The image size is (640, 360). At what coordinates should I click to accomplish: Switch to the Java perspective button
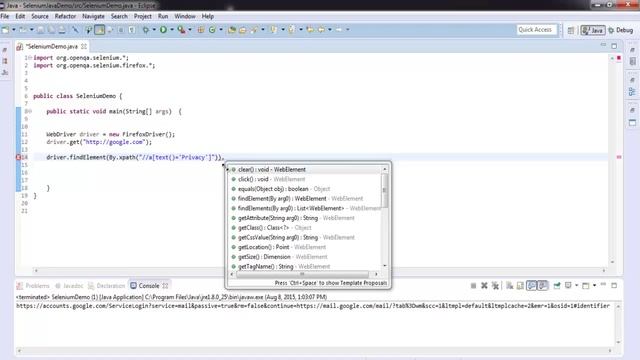coord(593,30)
